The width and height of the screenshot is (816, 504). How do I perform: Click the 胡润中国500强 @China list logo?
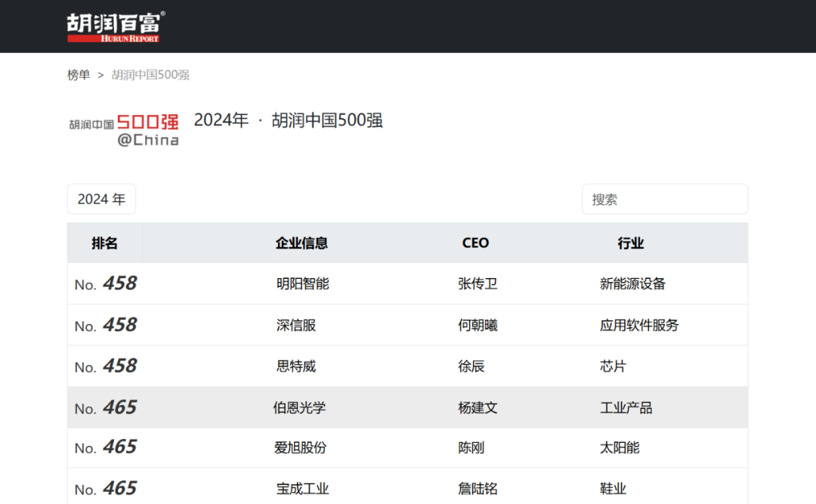click(124, 129)
